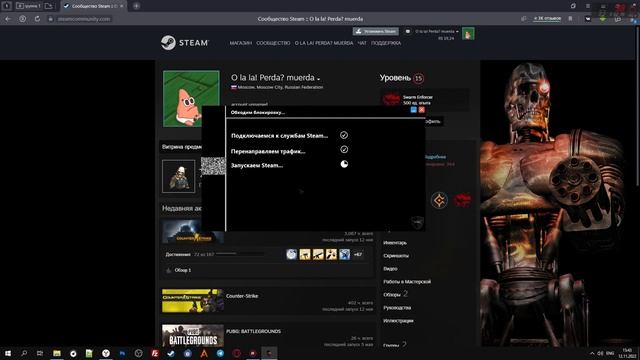
Task: Click the small header avatar thumbnail
Action: click(x=468, y=33)
